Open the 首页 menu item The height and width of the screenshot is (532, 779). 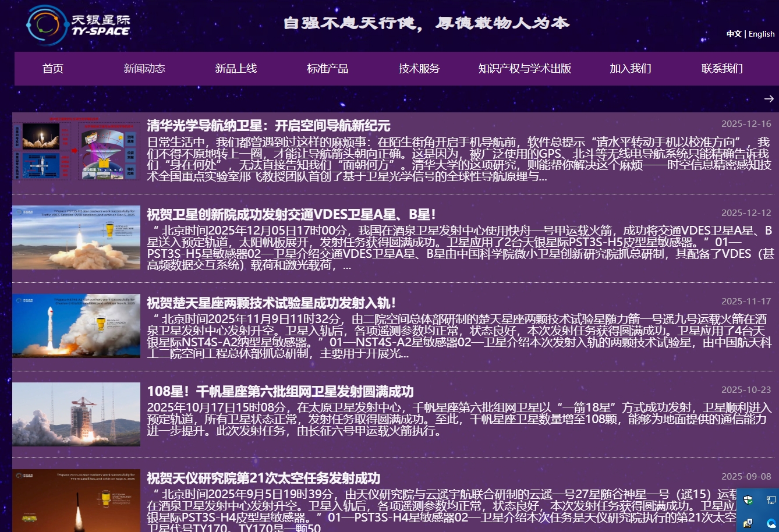[x=53, y=69]
